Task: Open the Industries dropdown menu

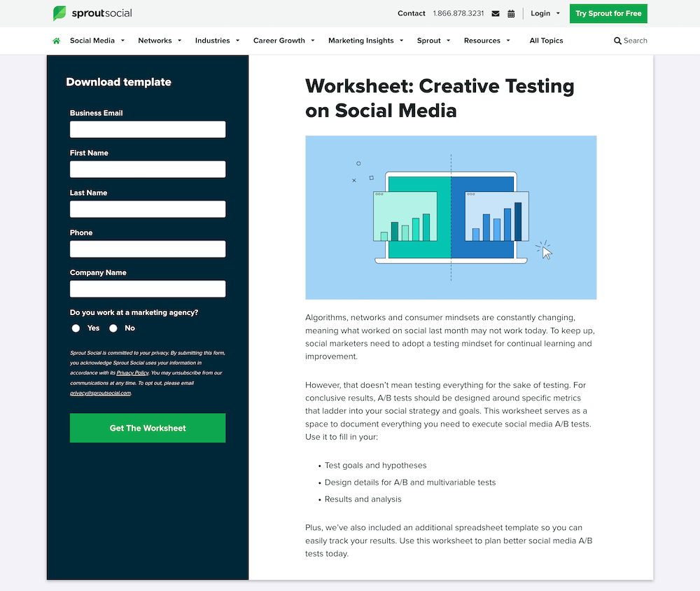Action: (213, 41)
